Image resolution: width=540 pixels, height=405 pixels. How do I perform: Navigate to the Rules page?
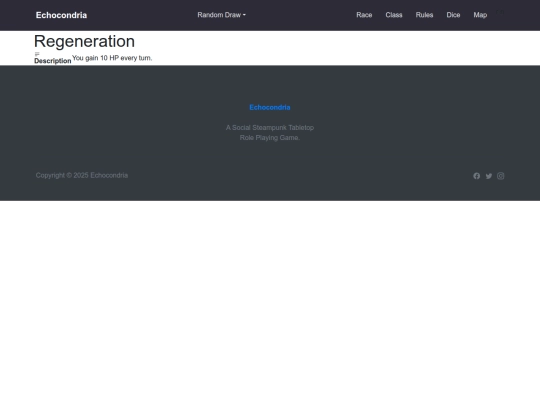(x=424, y=15)
